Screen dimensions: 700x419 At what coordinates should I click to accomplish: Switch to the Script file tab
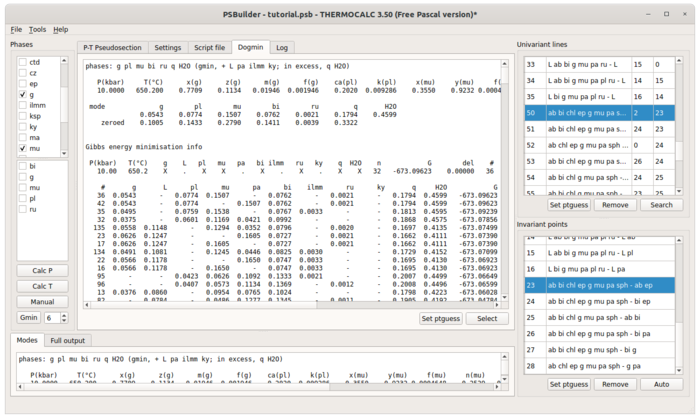coord(209,47)
